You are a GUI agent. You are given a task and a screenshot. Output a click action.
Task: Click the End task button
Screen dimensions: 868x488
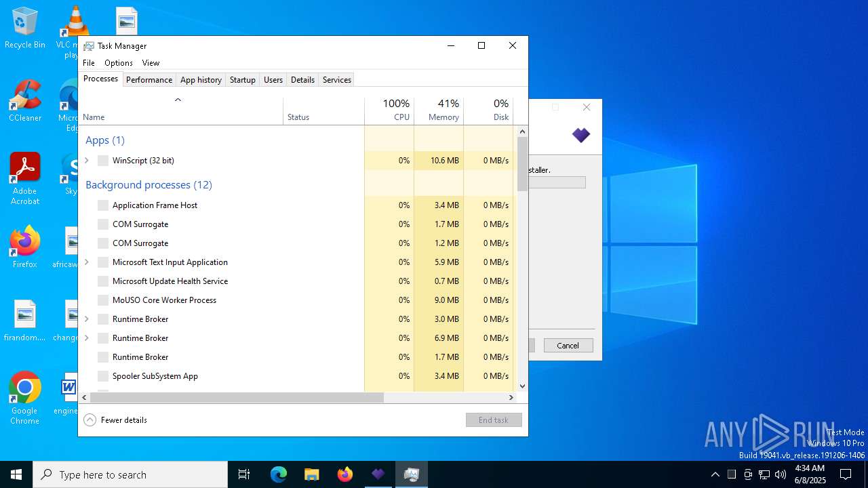(494, 420)
